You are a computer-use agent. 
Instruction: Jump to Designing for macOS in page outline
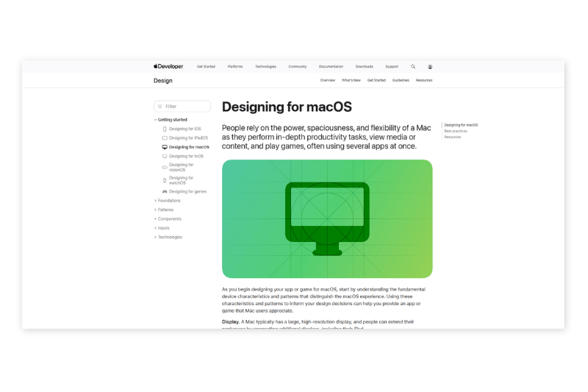[461, 125]
